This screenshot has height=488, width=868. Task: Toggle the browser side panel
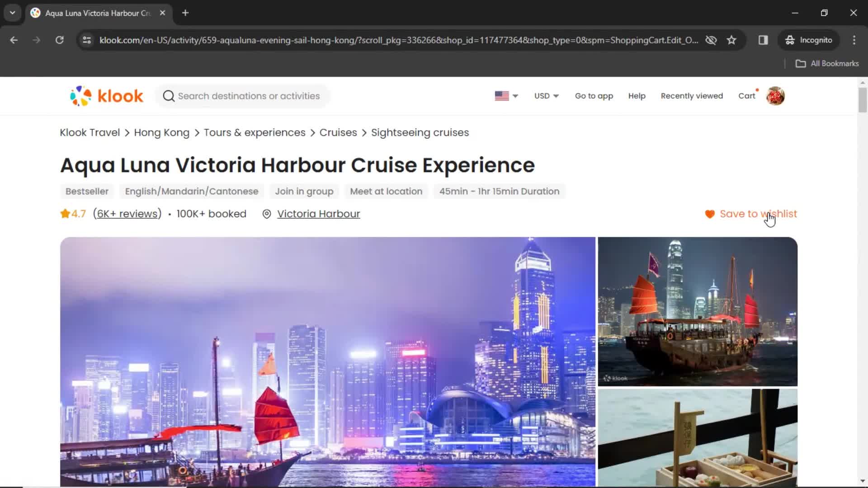click(763, 40)
